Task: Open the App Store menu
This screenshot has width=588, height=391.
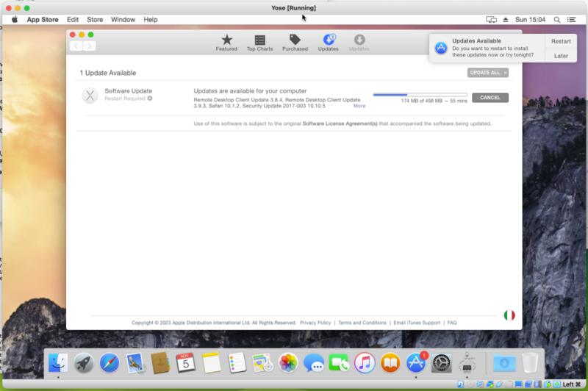Action: coord(43,20)
